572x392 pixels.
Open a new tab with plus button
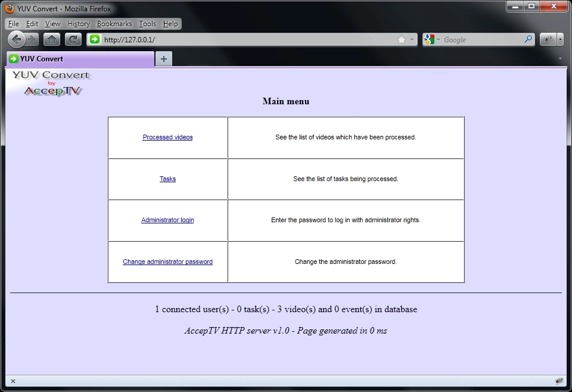point(163,58)
